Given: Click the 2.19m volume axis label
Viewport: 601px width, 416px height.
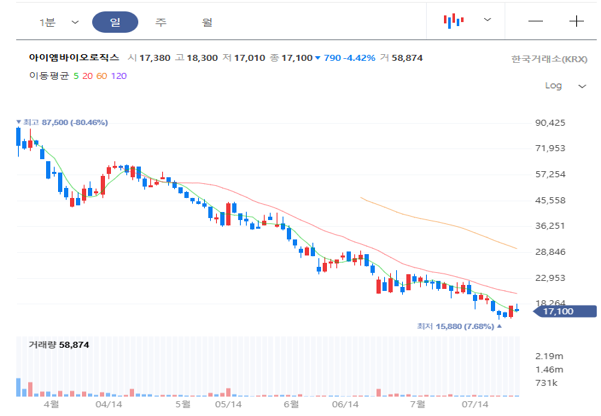Looking at the screenshot, I should (x=549, y=356).
